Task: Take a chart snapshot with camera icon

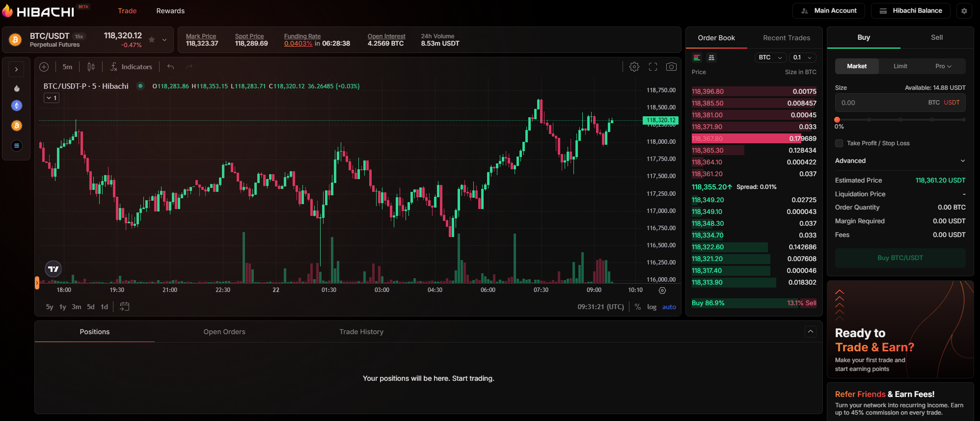Action: (671, 67)
